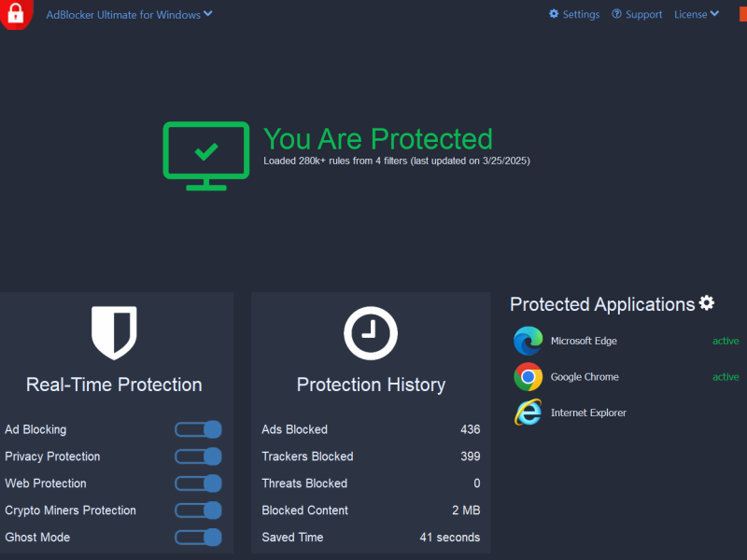Select the Google Chrome application entry
Screen dimensions: 747x560
pyautogui.click(x=626, y=377)
